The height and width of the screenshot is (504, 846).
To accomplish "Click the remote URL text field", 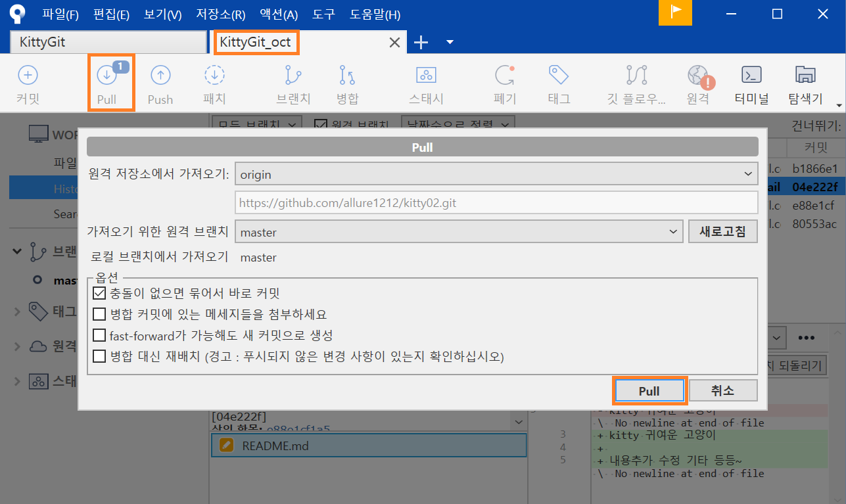I will [x=496, y=203].
